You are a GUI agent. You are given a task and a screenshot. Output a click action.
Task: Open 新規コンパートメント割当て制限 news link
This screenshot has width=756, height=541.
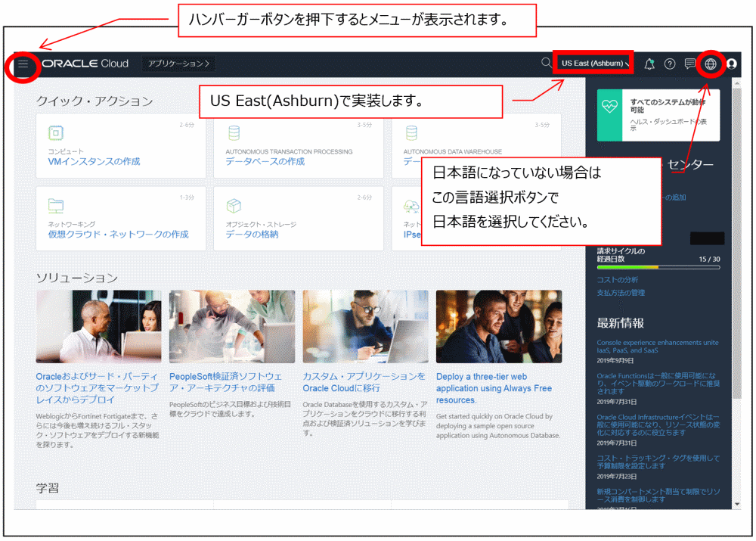(x=658, y=495)
